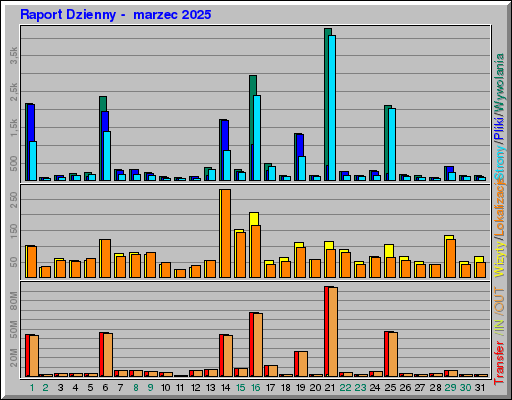
Task: Click the tallest cyan bar for day 21
Action: 332,108
